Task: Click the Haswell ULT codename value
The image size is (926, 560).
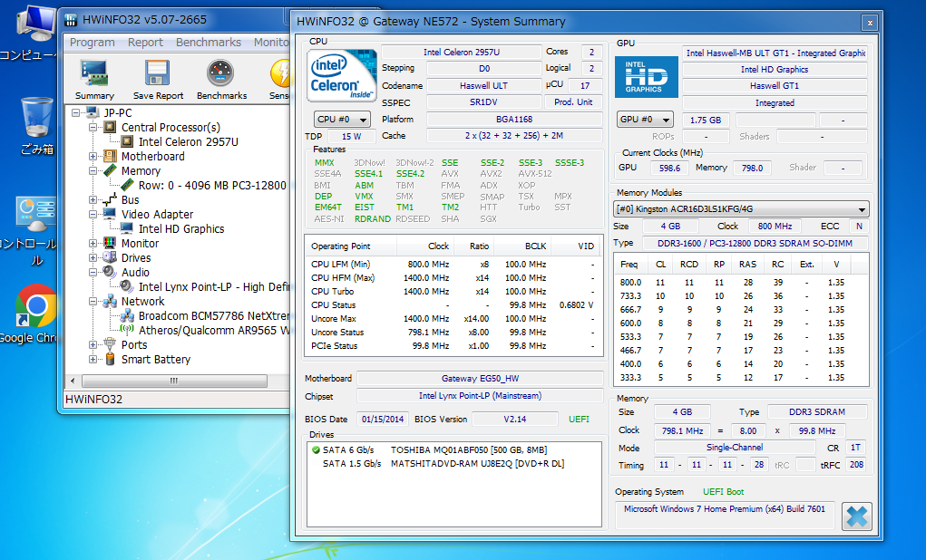Action: point(483,85)
